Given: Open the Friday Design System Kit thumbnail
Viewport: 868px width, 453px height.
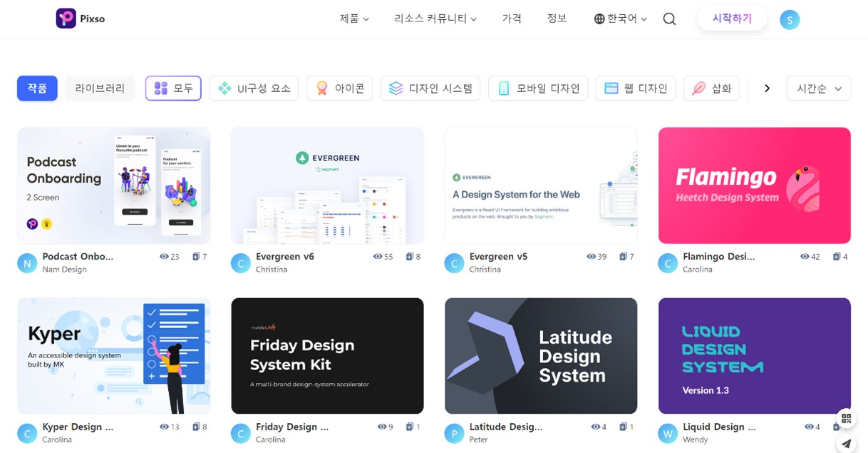Looking at the screenshot, I should click(x=328, y=356).
